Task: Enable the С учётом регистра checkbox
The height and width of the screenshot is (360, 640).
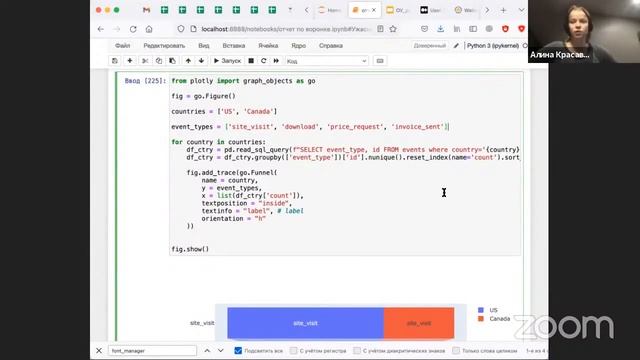Action: (x=293, y=351)
